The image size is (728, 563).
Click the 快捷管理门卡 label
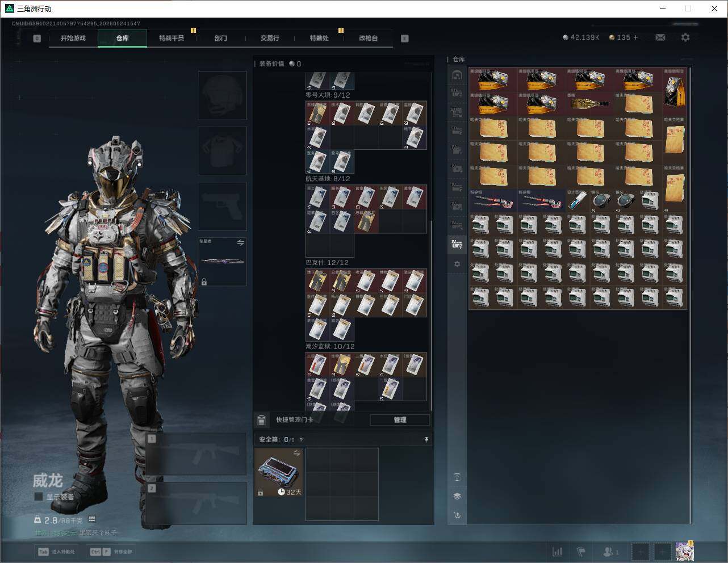point(294,420)
